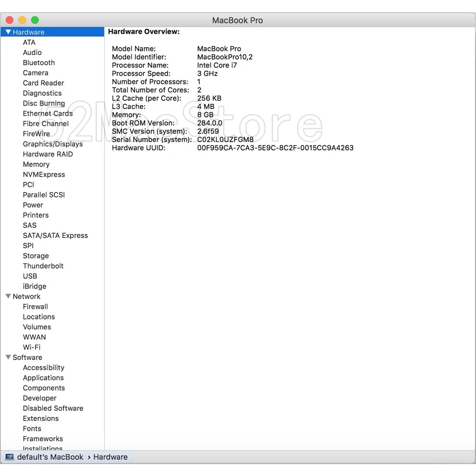Viewport: 476px width, 476px height.
Task: Select iBridge in the sidebar
Action: point(34,286)
